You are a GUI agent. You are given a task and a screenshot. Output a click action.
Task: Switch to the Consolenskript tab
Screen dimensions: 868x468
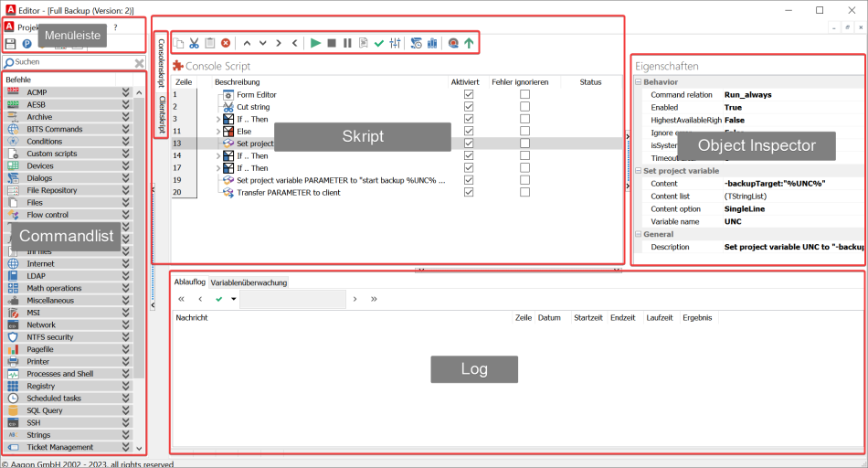[162, 62]
